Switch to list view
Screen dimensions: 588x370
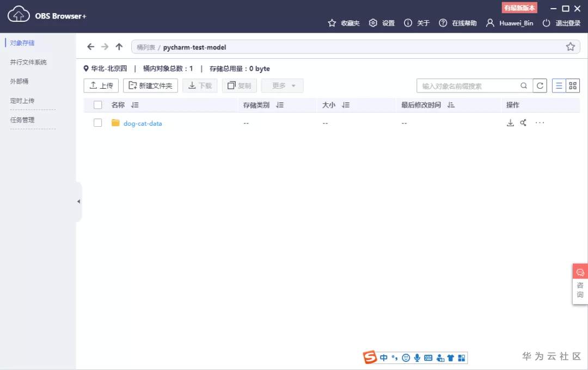[x=559, y=86]
